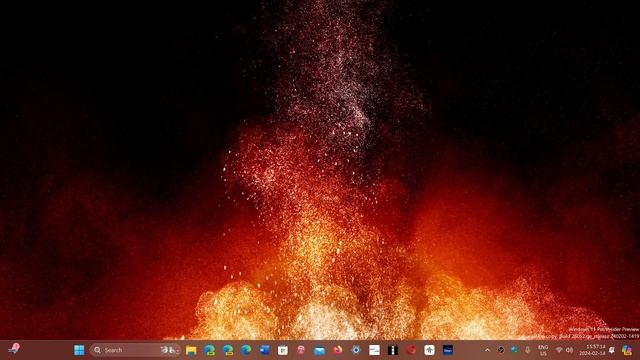Open the clock and date flyout
The height and width of the screenshot is (360, 640).
592,350
